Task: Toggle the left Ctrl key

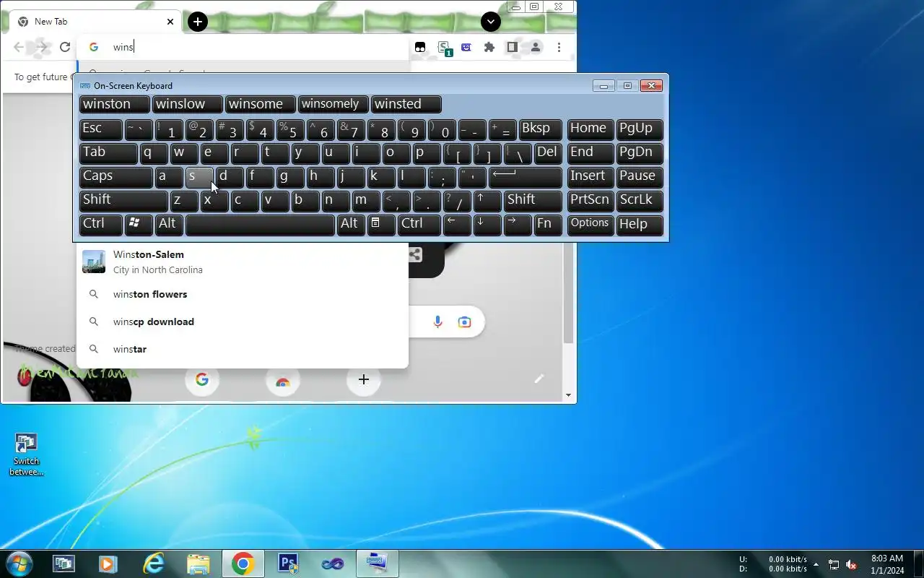Action: coord(101,225)
